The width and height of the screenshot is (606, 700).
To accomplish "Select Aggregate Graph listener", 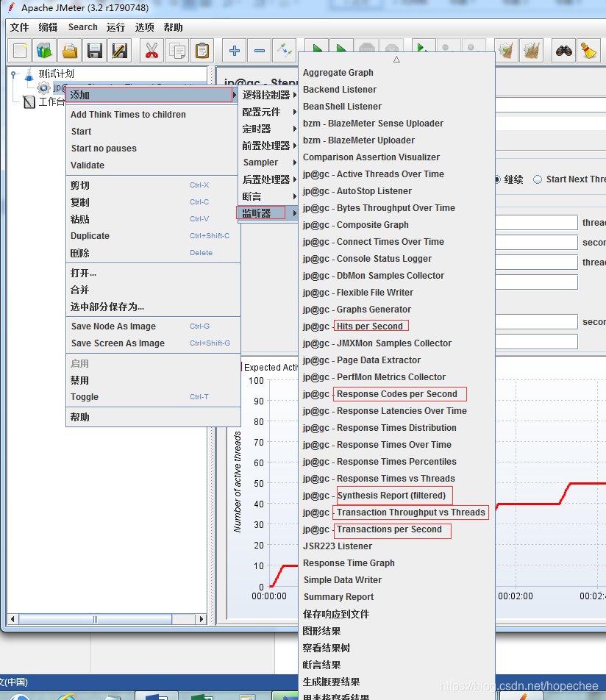I will click(396, 72).
